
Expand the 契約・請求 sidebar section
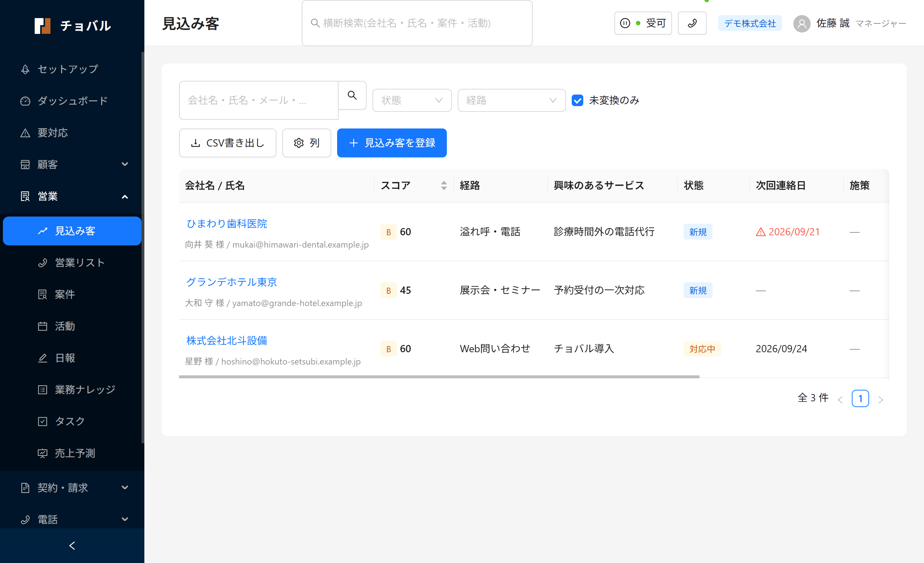pos(72,488)
